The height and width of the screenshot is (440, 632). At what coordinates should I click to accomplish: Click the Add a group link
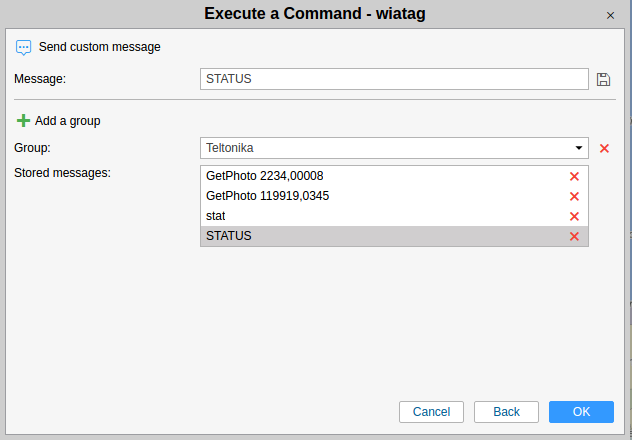[67, 121]
